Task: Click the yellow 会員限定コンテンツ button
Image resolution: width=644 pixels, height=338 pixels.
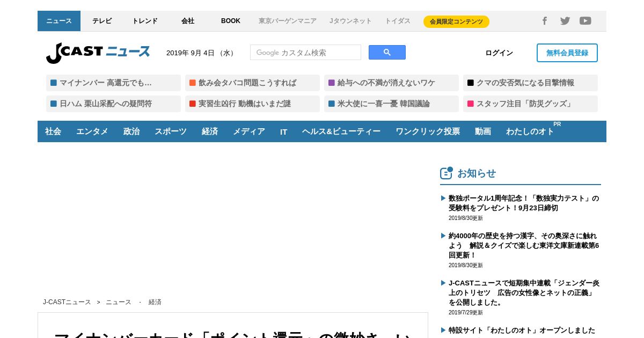Action: click(456, 21)
